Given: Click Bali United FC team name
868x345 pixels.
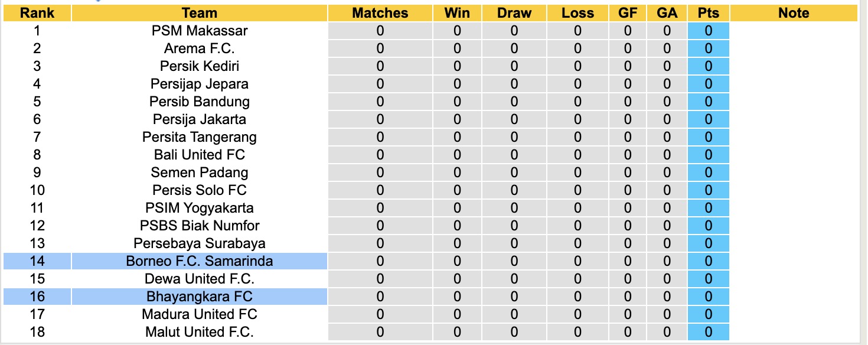Looking at the screenshot, I should [200, 155].
